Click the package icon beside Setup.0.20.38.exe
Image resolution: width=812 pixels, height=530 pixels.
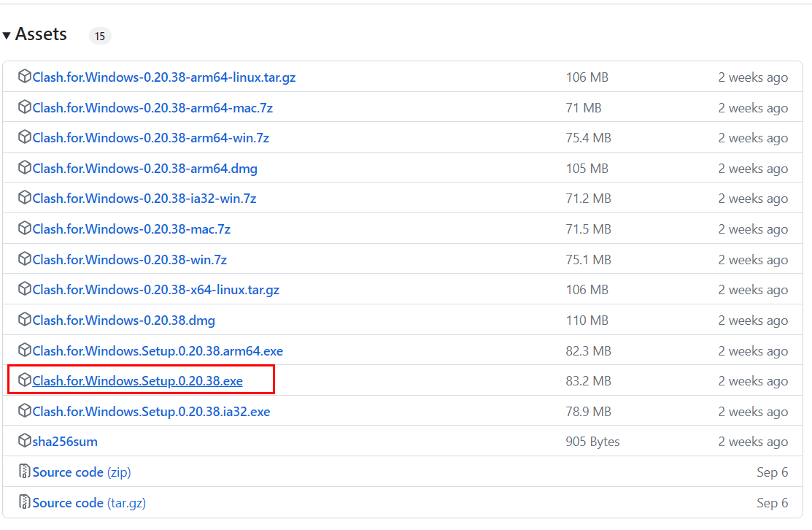click(24, 380)
